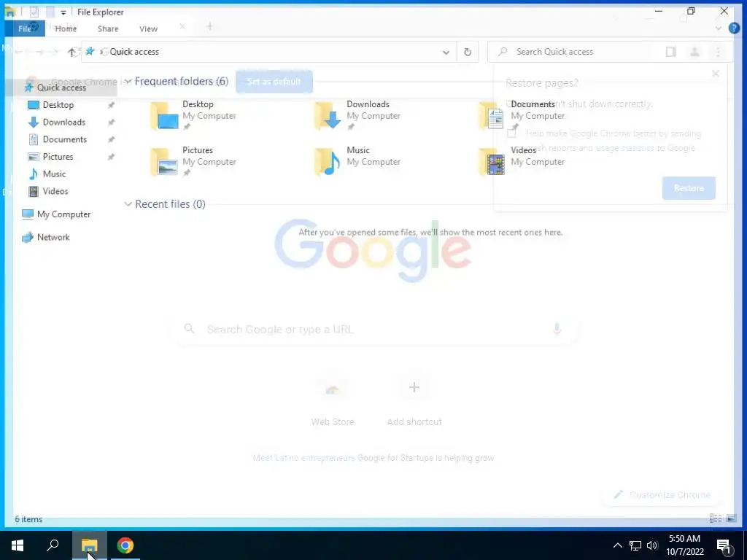
Task: Click the Chrome taskbar icon
Action: 125,545
